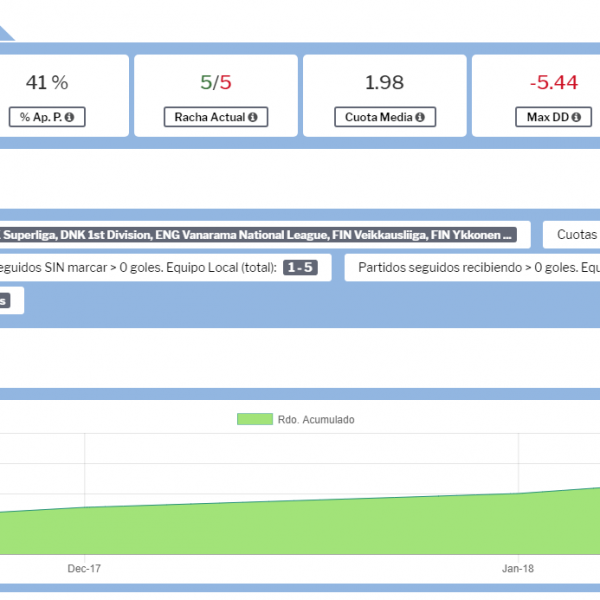Click the Dec-17 label on chart axis

85,568
